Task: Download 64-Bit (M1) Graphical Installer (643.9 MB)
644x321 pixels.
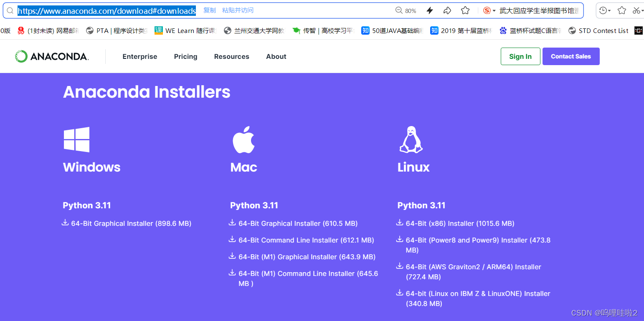Action: pos(307,257)
